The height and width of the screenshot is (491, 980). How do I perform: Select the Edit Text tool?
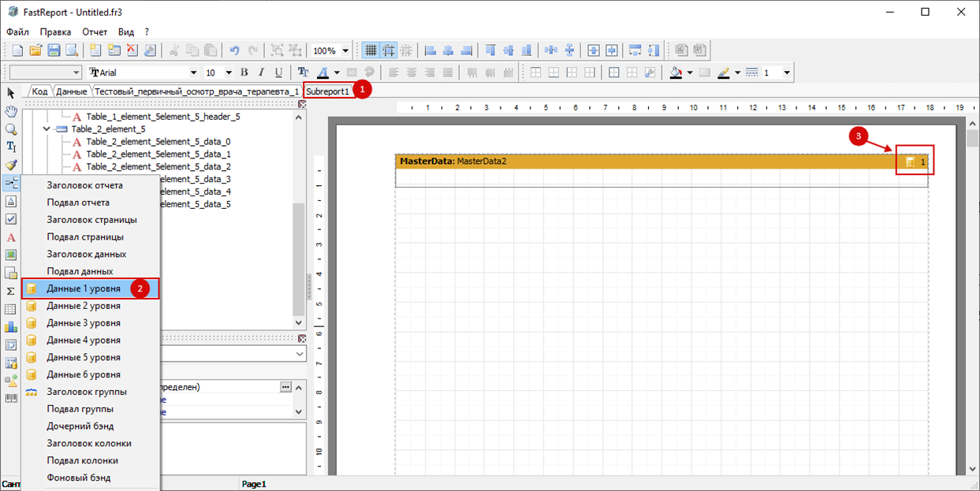(11, 147)
